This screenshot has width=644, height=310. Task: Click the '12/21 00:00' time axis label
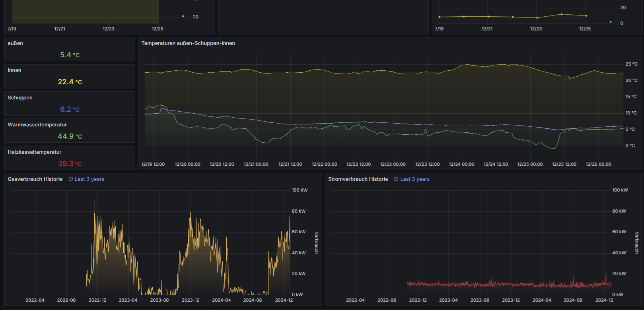coord(256,164)
